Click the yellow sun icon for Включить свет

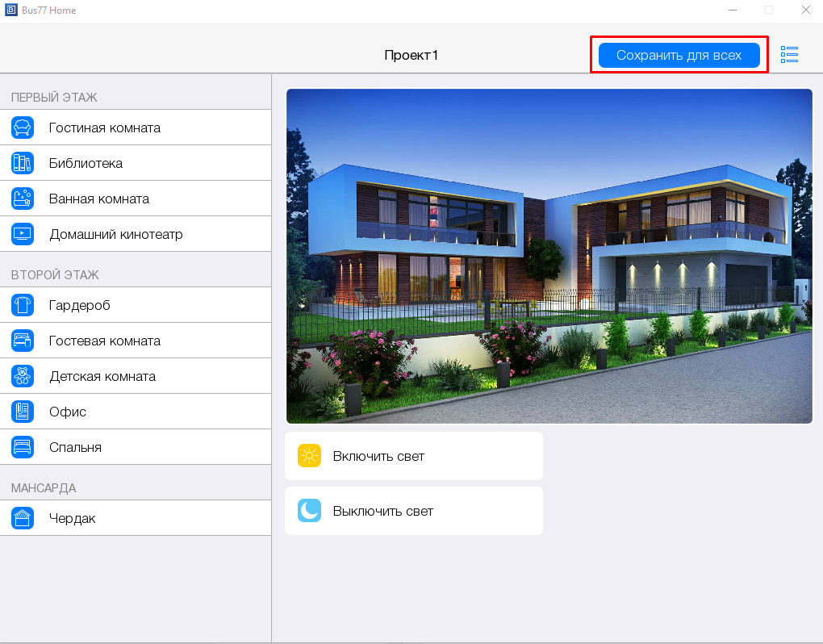(309, 456)
